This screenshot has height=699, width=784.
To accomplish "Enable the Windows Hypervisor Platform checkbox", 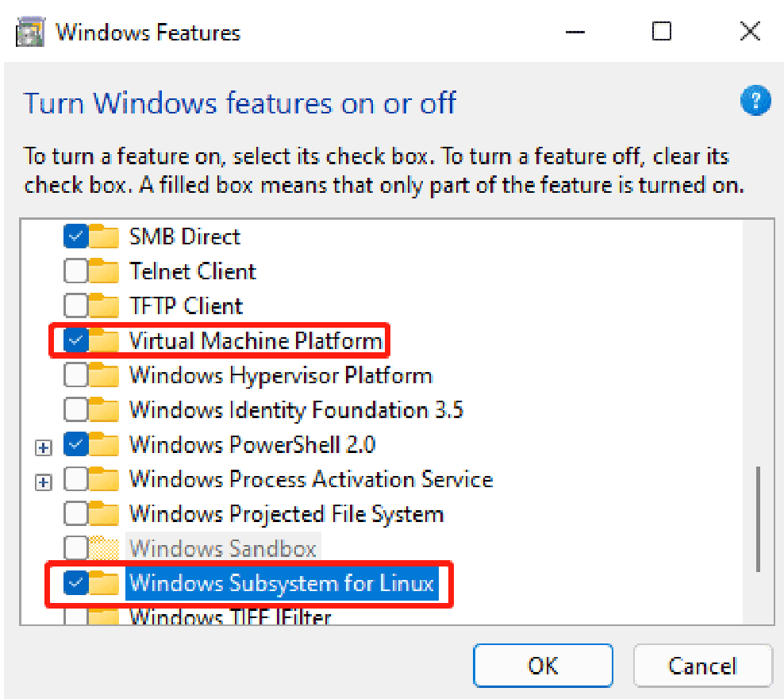I will tap(76, 375).
